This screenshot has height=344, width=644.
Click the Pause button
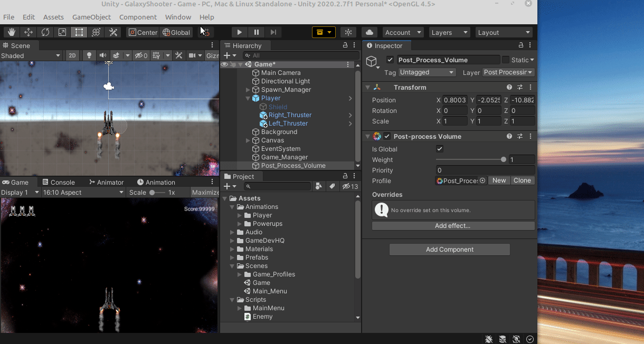257,32
